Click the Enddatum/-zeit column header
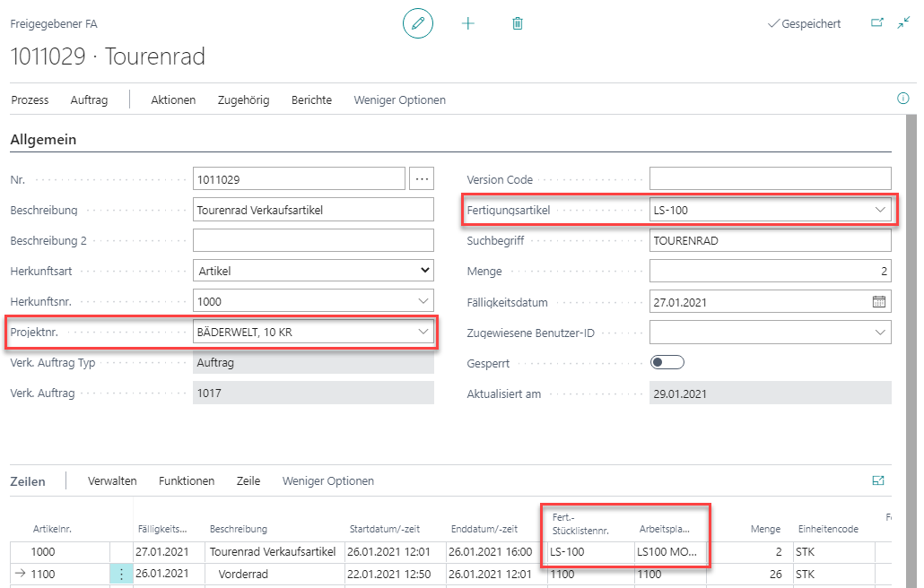The height and width of the screenshot is (588, 924). [x=484, y=529]
